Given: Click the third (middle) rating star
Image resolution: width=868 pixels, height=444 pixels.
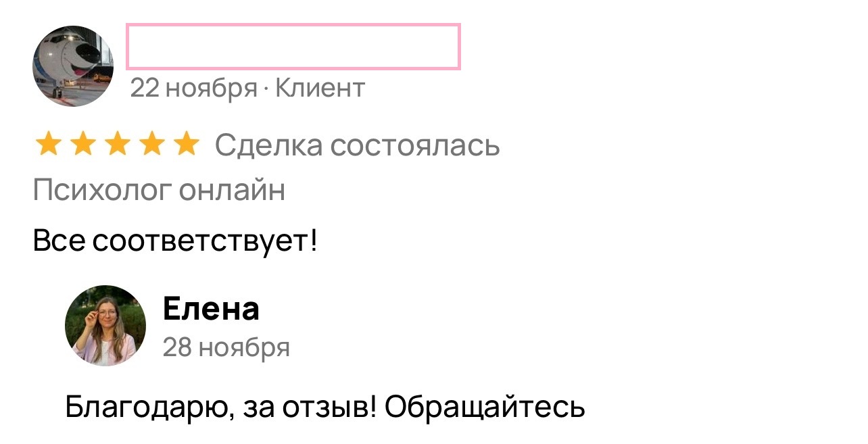Looking at the screenshot, I should [x=117, y=145].
